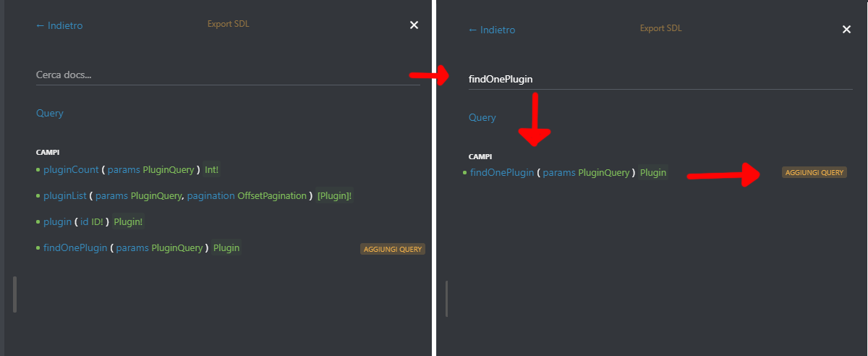Viewport: 868px width, 356px height.
Task: Go back via right Indietro link
Action: coord(492,30)
